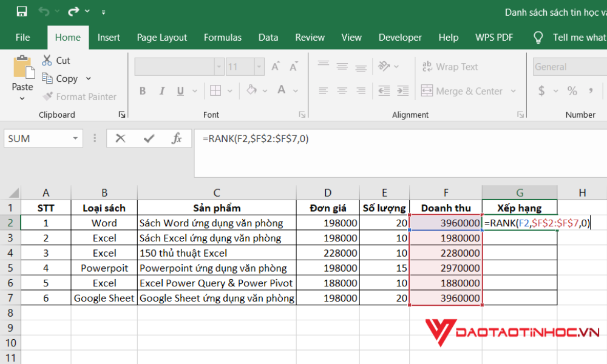
Task: Toggle Wrap Text
Action: coord(450,67)
